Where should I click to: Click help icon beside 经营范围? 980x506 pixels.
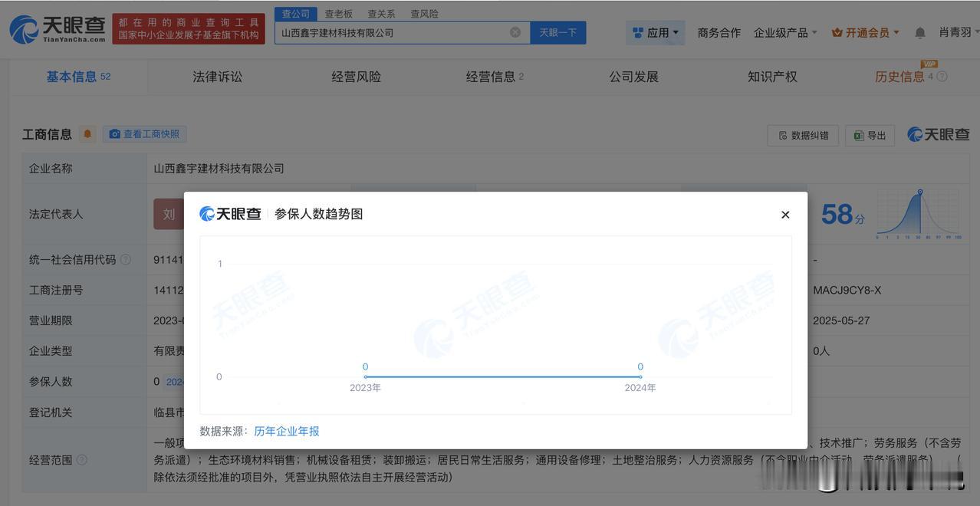pyautogui.click(x=82, y=460)
